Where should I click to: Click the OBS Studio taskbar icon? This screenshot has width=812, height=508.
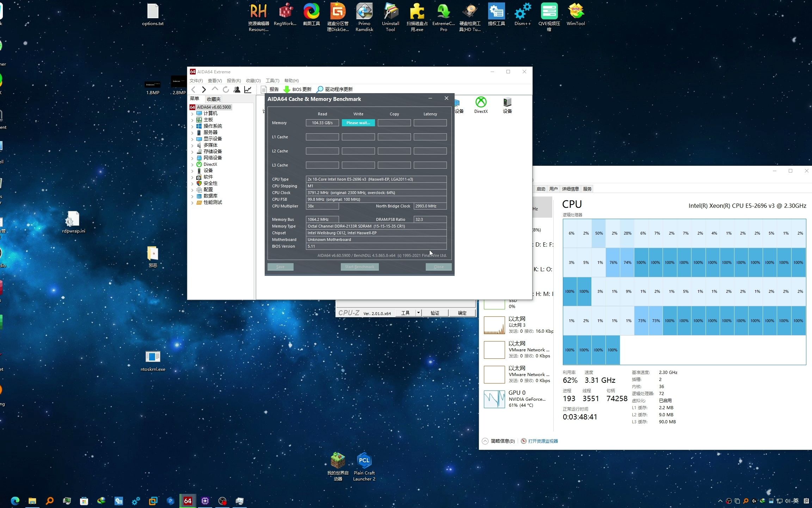(x=222, y=501)
